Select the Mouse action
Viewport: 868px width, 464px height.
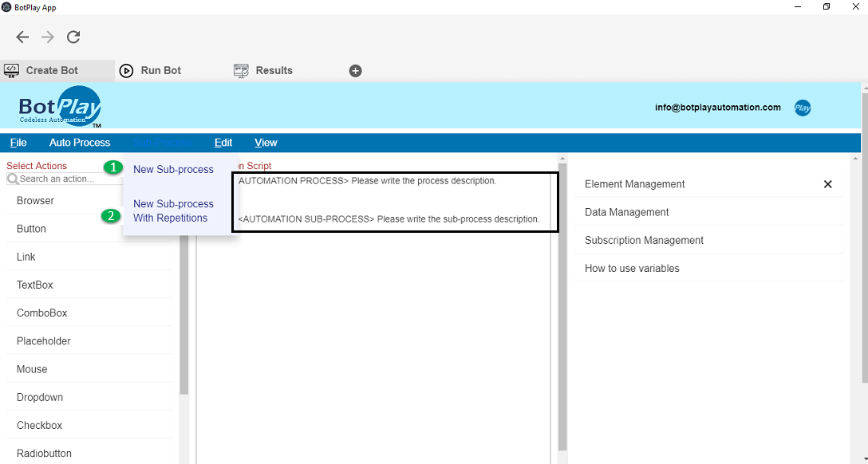click(89, 369)
